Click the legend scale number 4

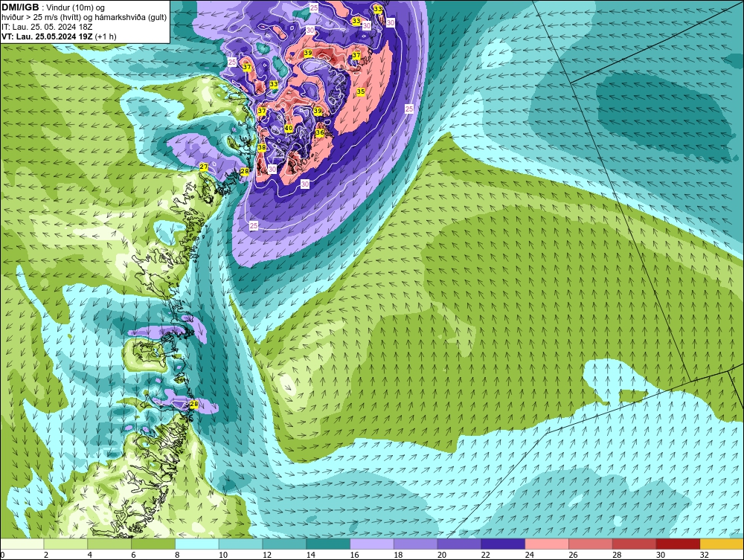coord(90,555)
